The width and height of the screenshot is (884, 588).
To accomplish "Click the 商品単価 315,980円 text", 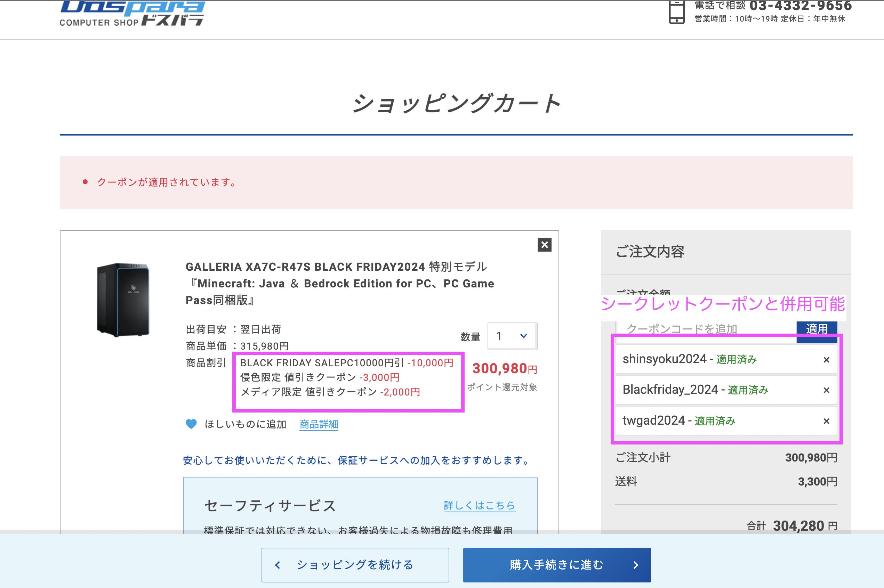I will pos(237,346).
